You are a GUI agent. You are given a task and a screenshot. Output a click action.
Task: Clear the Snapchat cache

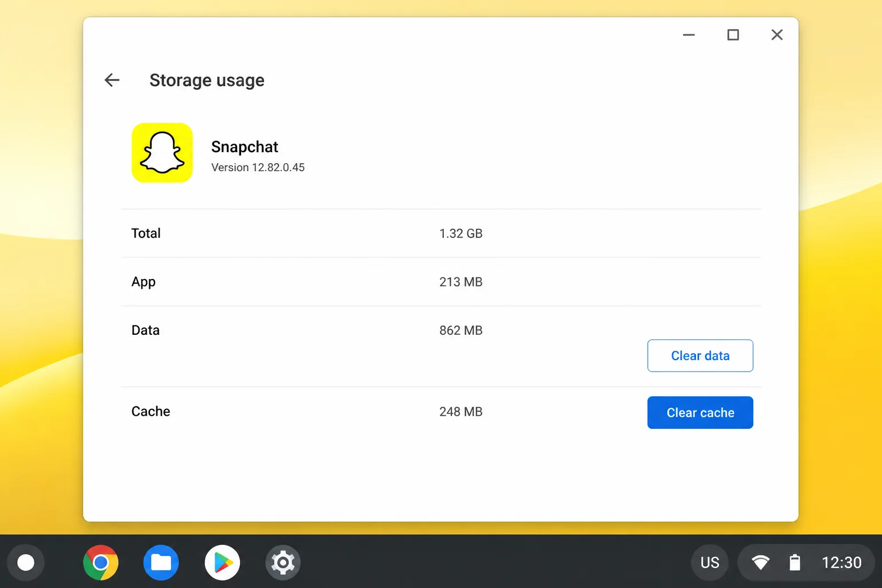(700, 412)
